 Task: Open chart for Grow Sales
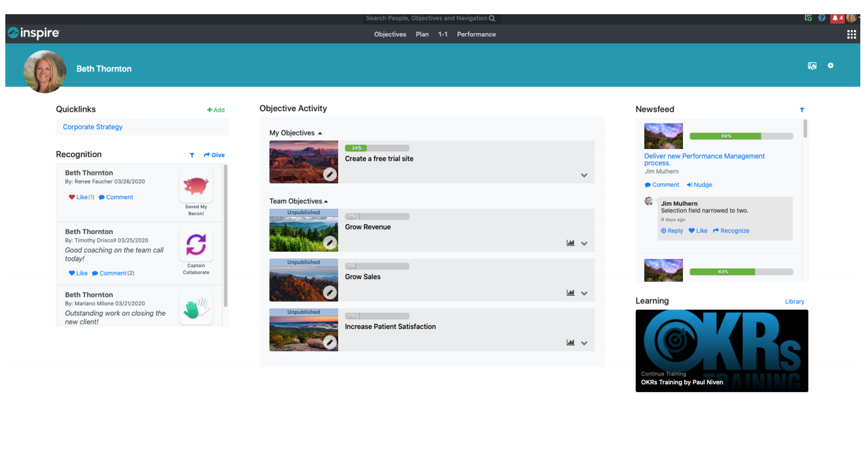tap(571, 293)
